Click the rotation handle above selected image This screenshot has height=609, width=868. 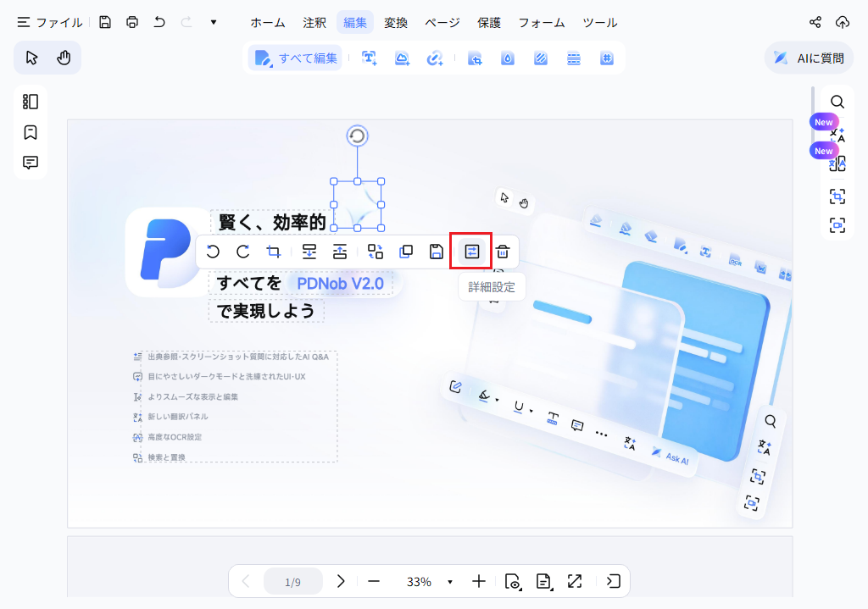point(357,136)
